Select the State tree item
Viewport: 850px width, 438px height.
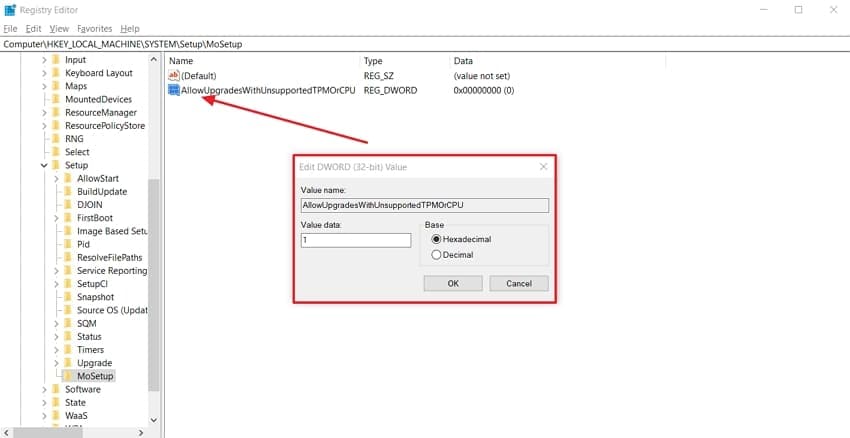pyautogui.click(x=75, y=403)
